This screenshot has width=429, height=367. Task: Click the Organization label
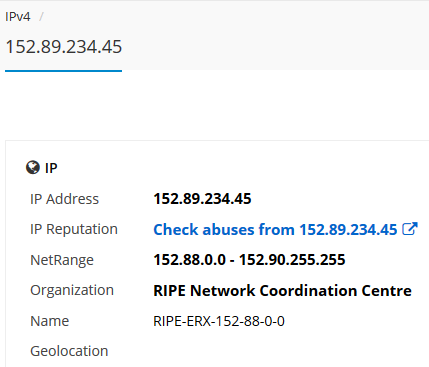coord(72,290)
